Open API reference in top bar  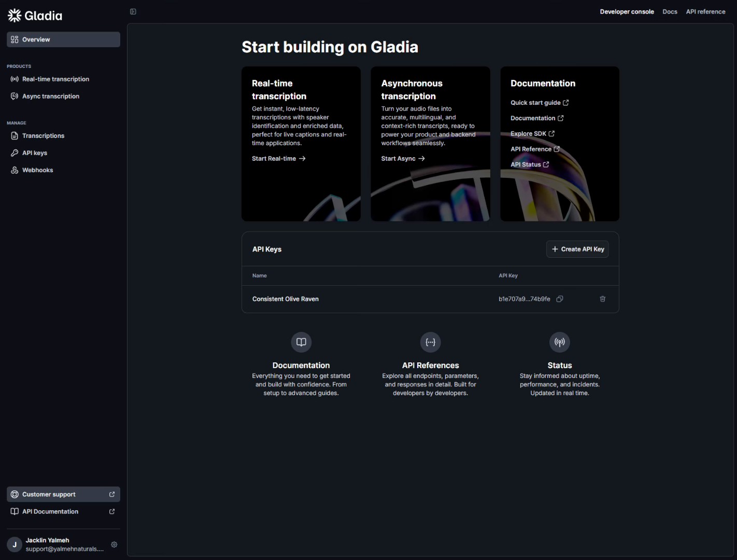705,11
